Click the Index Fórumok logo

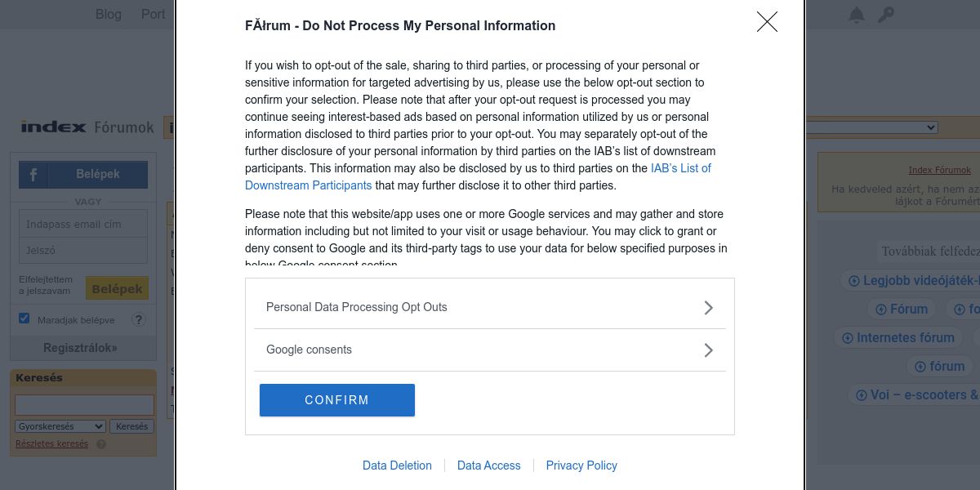point(87,127)
